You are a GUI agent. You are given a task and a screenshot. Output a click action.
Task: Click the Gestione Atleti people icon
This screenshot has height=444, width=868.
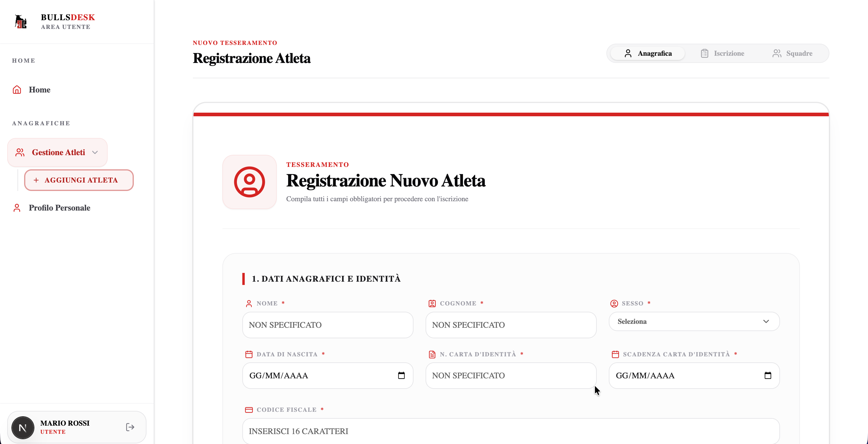pos(20,152)
